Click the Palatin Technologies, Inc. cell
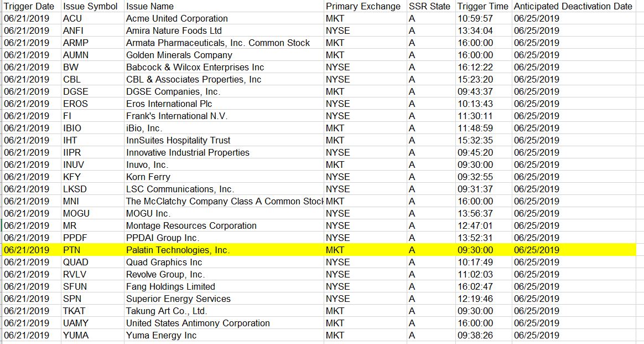This screenshot has width=644, height=344. [178, 250]
